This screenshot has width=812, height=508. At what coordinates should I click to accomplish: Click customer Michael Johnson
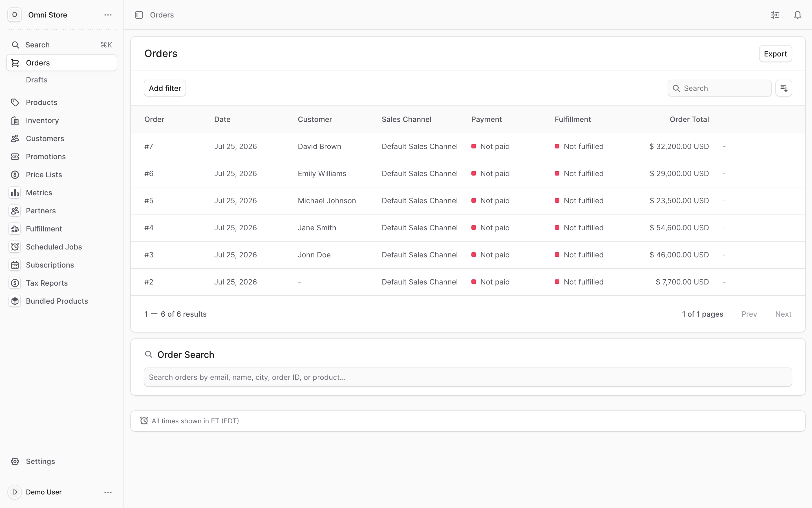pyautogui.click(x=327, y=201)
